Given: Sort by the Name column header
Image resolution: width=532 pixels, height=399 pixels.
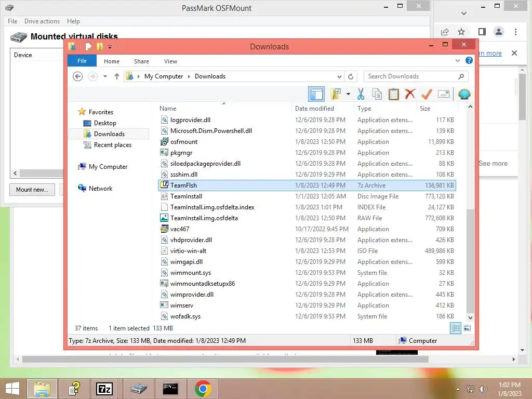Looking at the screenshot, I should pos(224,108).
